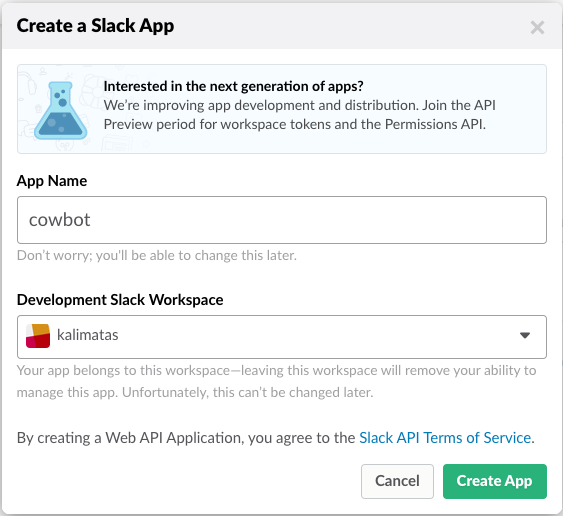This screenshot has height=516, width=563.
Task: Click the Development Slack Workspace label
Action: [120, 299]
